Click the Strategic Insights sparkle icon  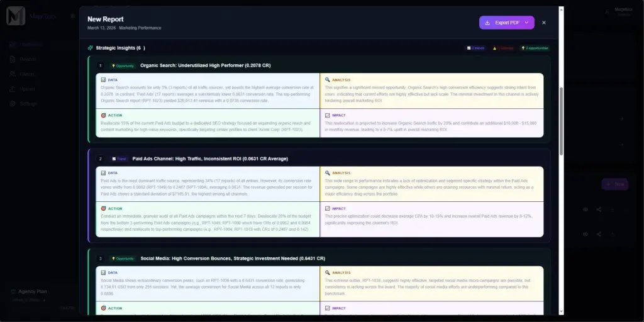click(x=91, y=48)
